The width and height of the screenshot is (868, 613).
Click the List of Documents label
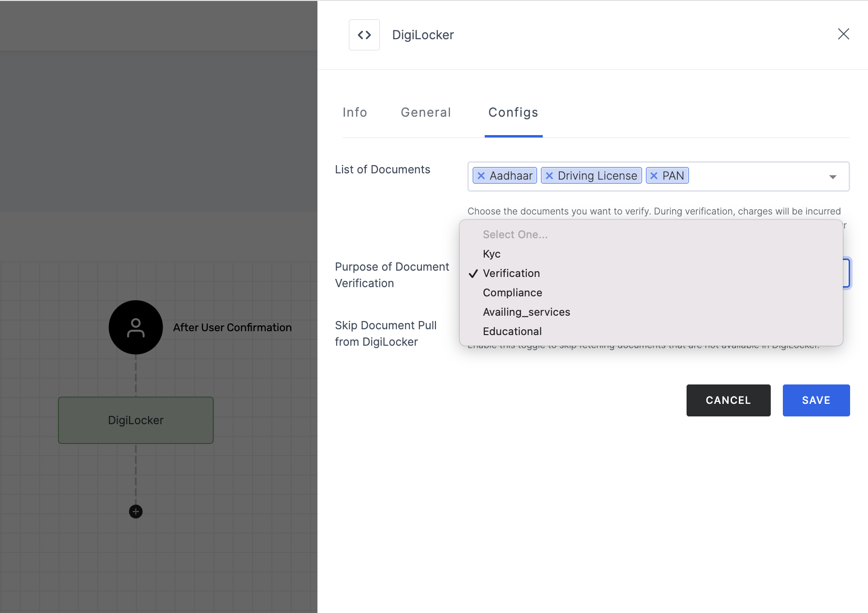[382, 169]
